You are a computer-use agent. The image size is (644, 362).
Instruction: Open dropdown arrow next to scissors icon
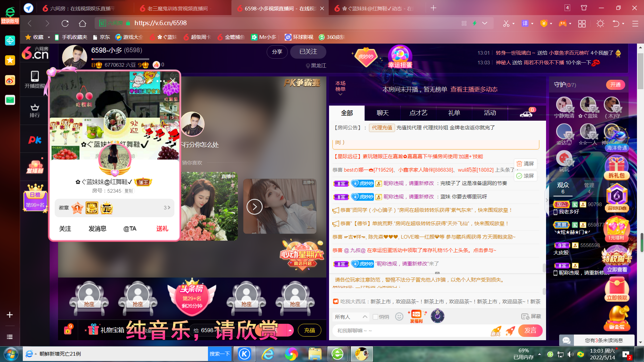pos(514,24)
